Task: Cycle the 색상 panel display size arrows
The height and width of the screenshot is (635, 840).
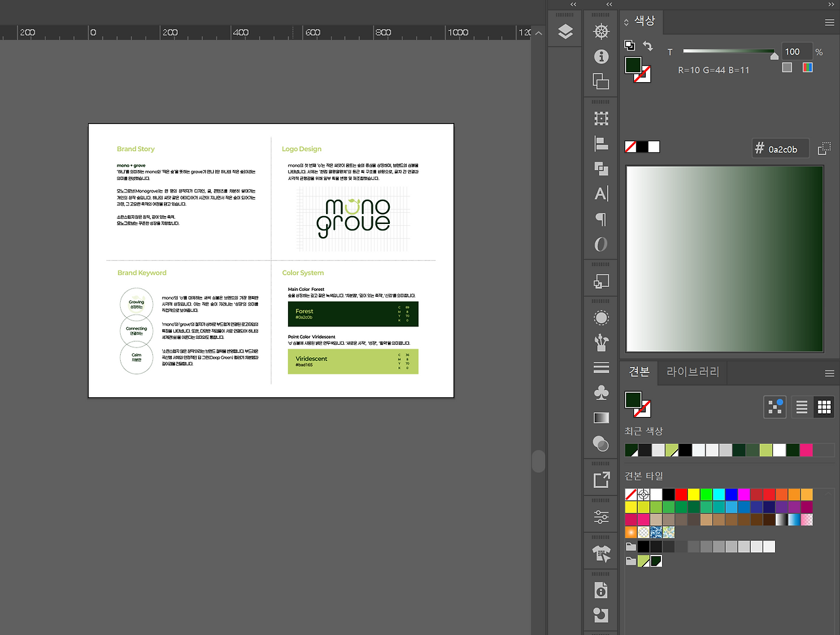Action: tap(626, 22)
